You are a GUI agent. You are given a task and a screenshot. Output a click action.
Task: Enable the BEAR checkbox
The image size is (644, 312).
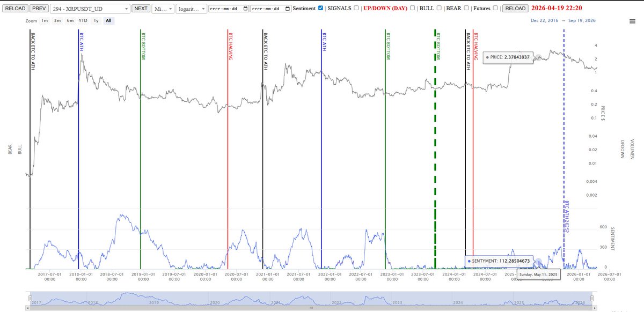pyautogui.click(x=466, y=8)
